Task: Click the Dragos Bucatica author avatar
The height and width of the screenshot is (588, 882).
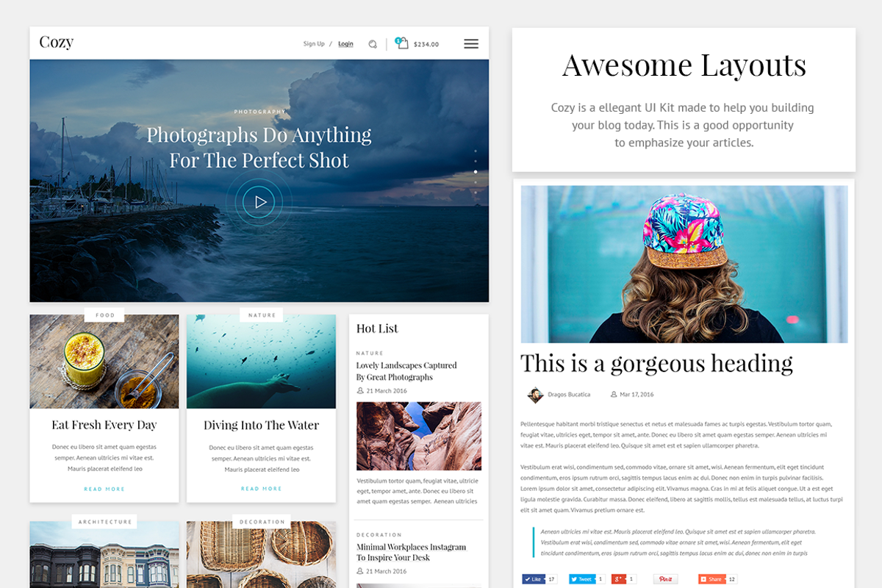Action: pyautogui.click(x=535, y=395)
